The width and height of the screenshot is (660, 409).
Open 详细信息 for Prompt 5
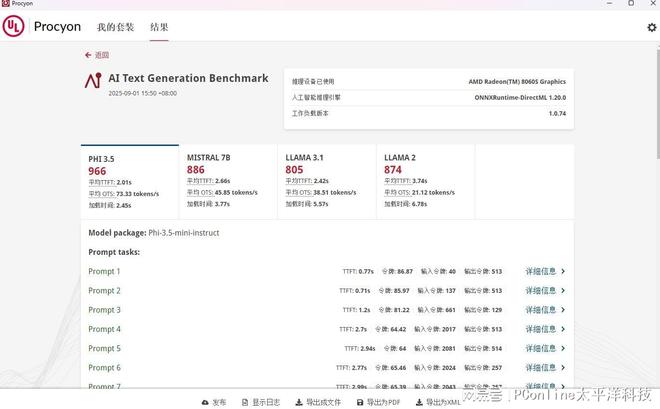(x=540, y=348)
